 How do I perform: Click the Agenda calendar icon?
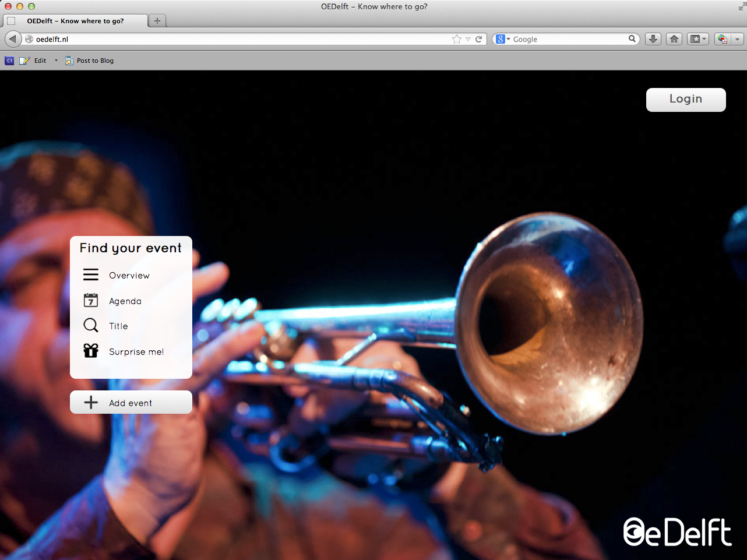point(91,300)
